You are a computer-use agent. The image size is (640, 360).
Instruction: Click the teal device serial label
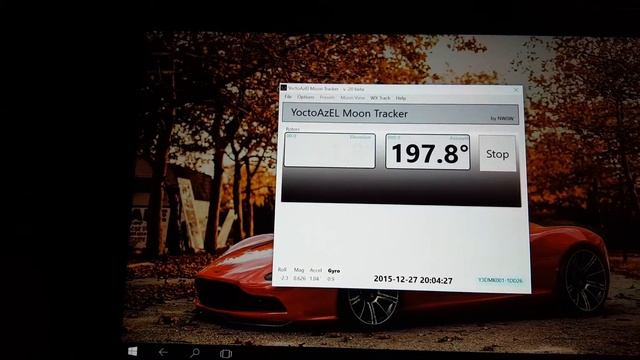500,280
